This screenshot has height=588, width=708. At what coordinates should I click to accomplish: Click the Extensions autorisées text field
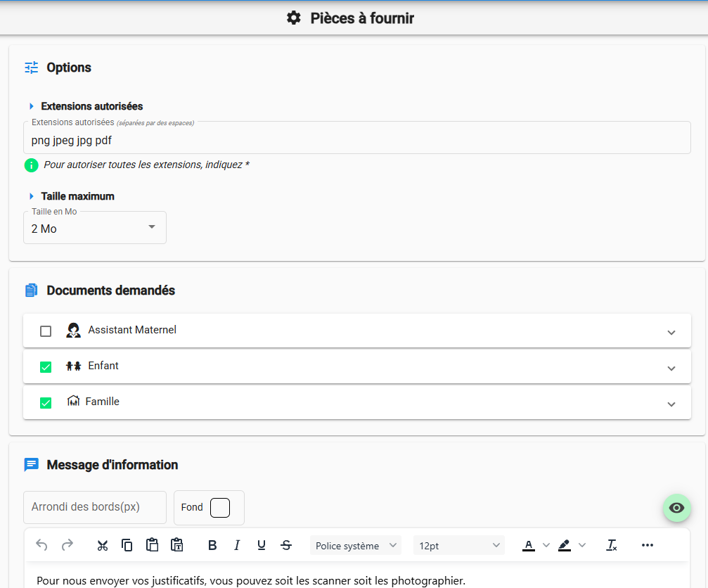(356, 141)
